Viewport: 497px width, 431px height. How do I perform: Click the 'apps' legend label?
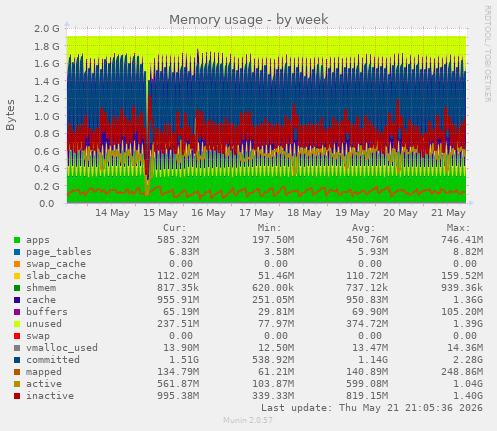click(x=38, y=240)
